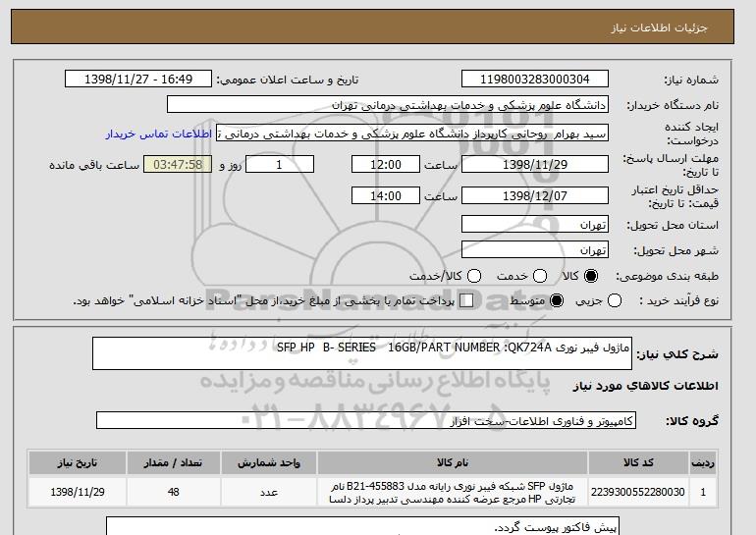Viewport: 756px width, 535px height.
Task: Click the گروه کالا label
Action: pos(692,421)
